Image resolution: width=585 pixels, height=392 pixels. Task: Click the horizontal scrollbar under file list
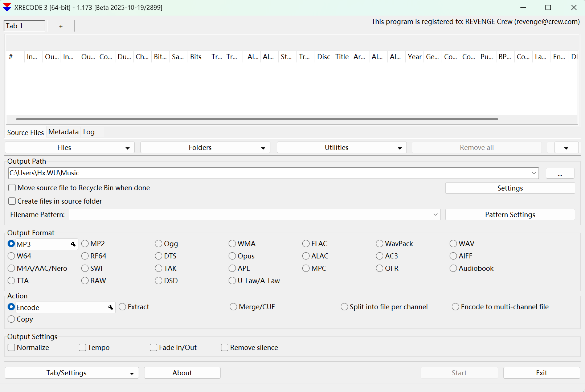tap(257, 119)
